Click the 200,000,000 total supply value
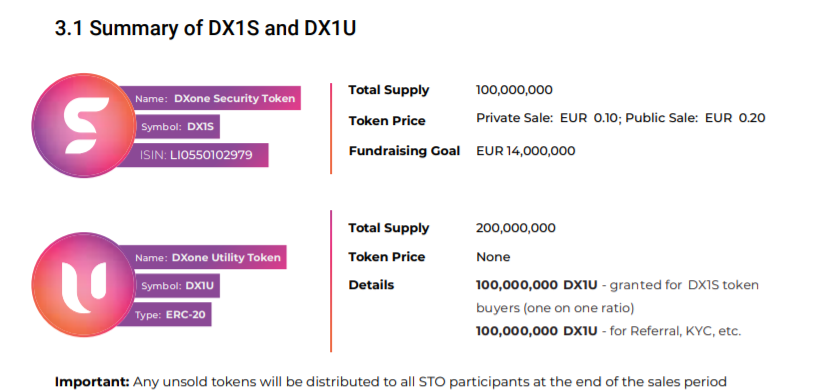This screenshot has width=824, height=390. 516,228
